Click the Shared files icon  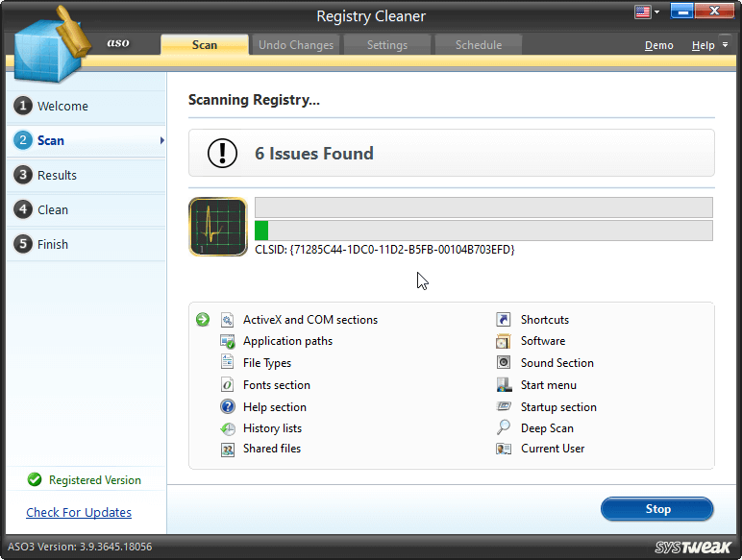point(228,450)
